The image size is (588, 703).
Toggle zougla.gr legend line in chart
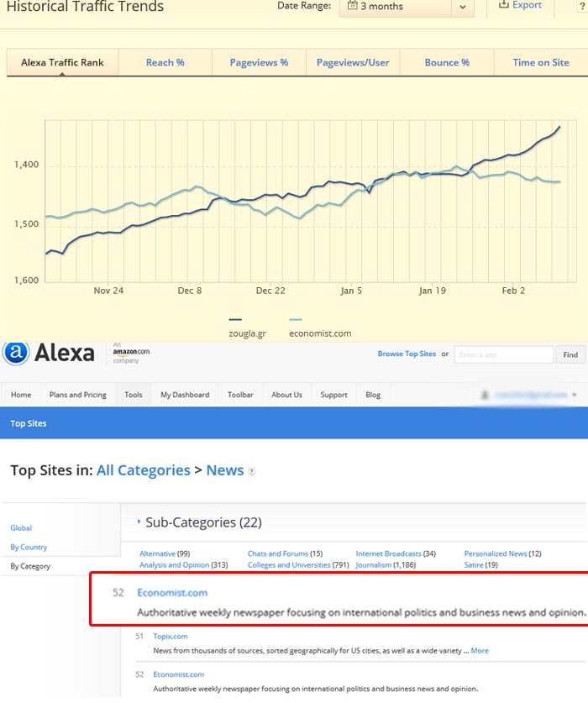click(x=235, y=320)
